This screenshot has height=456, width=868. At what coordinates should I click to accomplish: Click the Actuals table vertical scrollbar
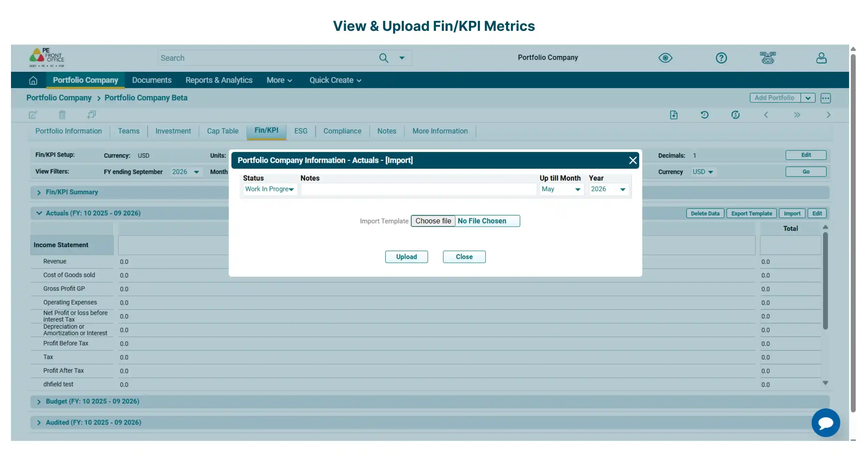[825, 281]
